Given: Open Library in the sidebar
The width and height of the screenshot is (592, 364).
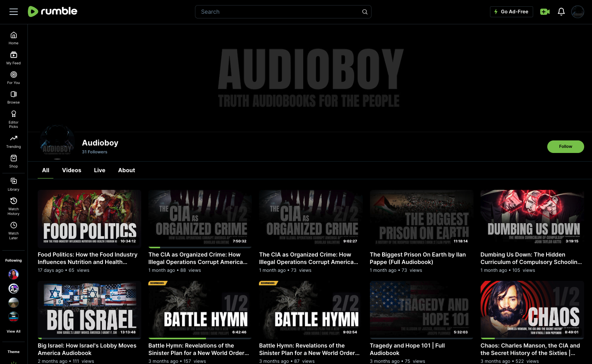Looking at the screenshot, I should (14, 184).
